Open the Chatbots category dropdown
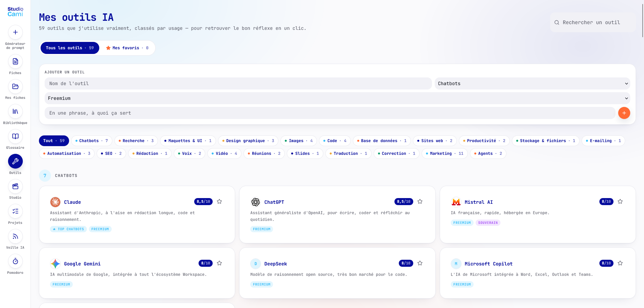 [532, 83]
